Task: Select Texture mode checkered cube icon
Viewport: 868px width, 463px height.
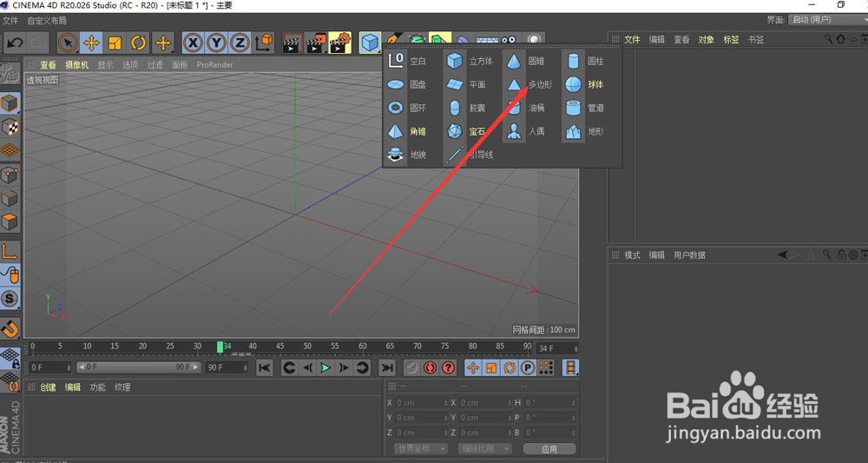Action: pos(10,127)
